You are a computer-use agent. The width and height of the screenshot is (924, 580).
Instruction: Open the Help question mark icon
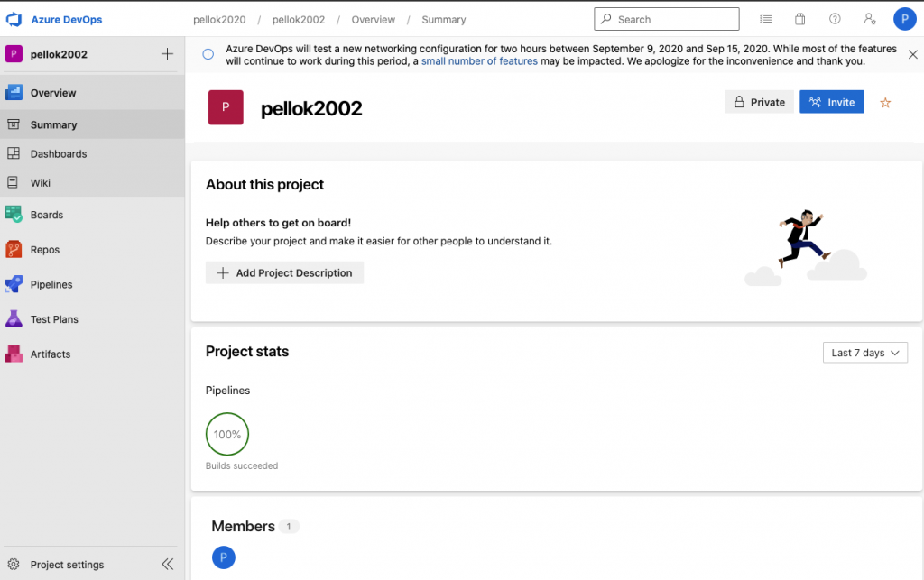[835, 19]
